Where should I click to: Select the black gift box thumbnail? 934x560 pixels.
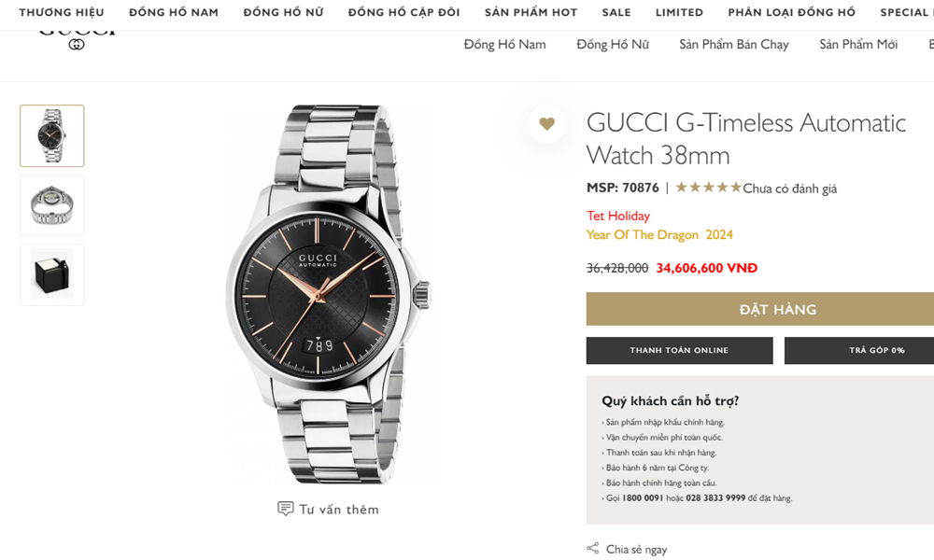click(x=52, y=274)
